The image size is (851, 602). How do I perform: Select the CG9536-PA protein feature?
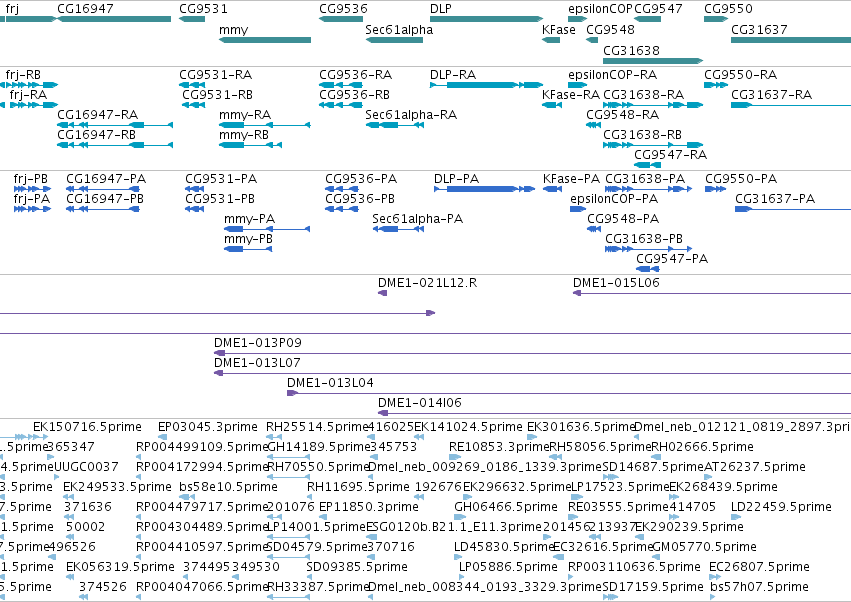342,189
